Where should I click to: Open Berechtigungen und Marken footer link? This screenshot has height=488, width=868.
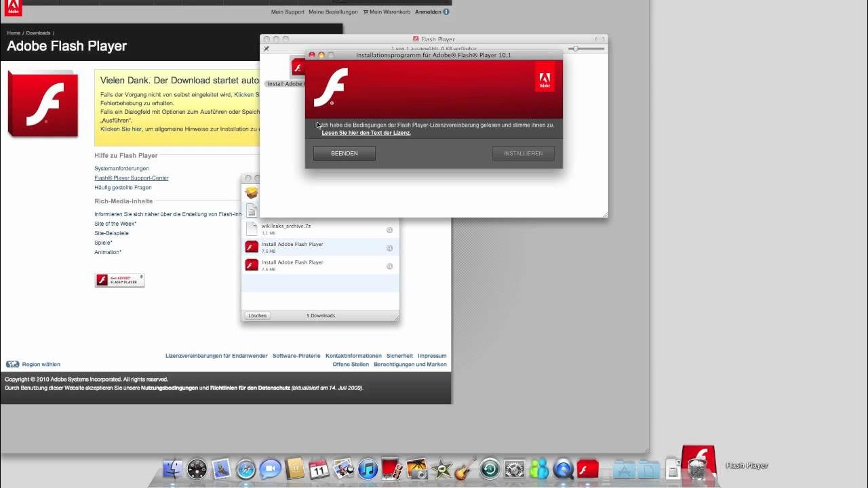[x=410, y=365]
